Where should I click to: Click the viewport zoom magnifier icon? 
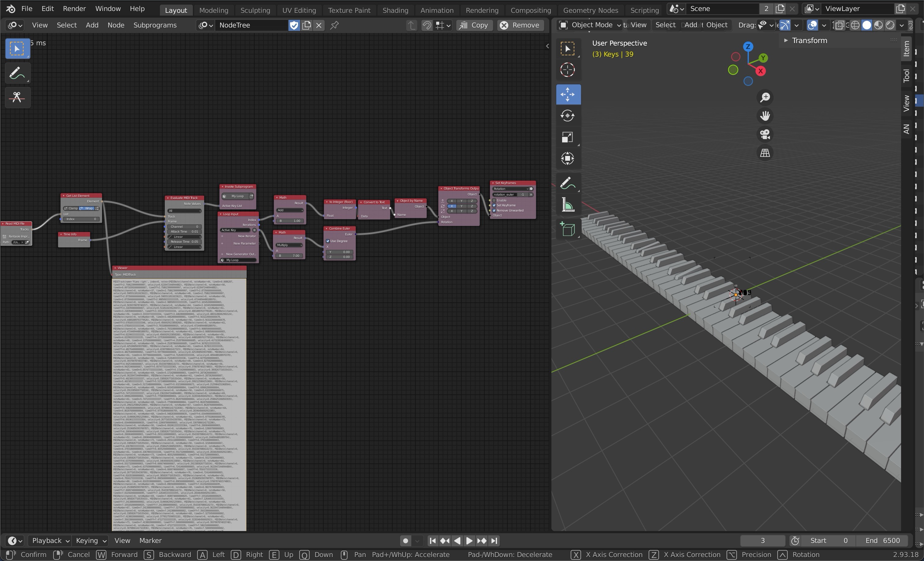point(765,98)
